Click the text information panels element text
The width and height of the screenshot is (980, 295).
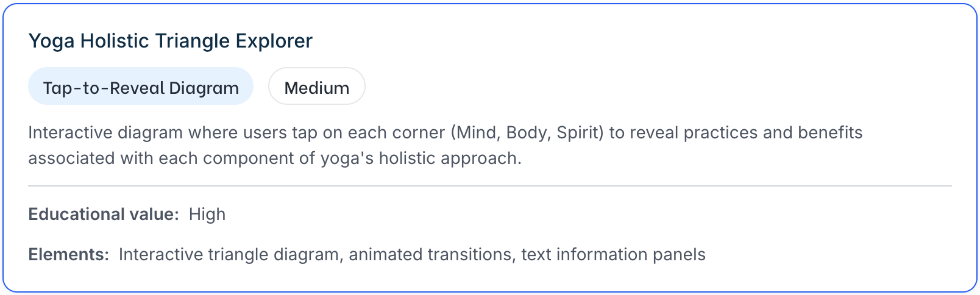pyautogui.click(x=613, y=254)
